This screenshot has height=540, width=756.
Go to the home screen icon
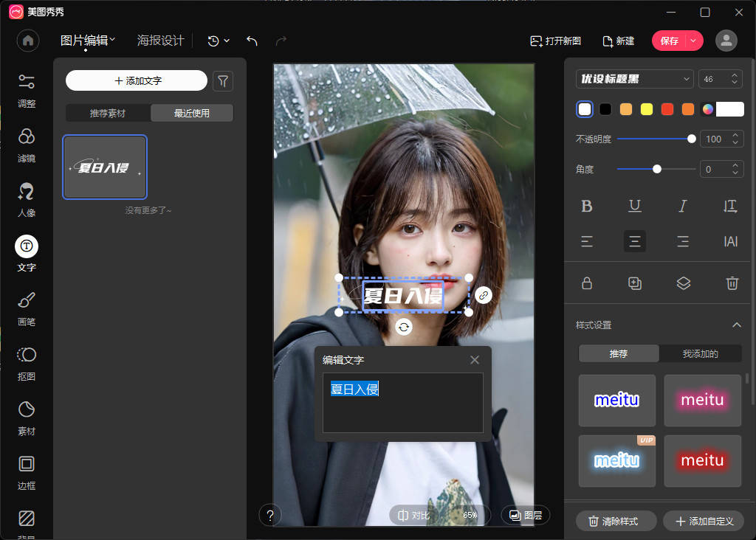point(28,41)
